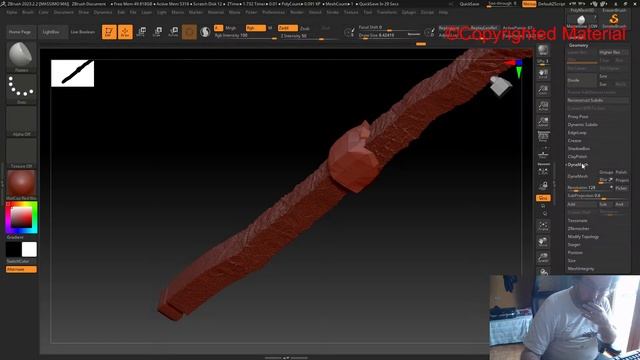Select the Rotate transform icon in top shelf
640x360 pixels.
[x=173, y=32]
